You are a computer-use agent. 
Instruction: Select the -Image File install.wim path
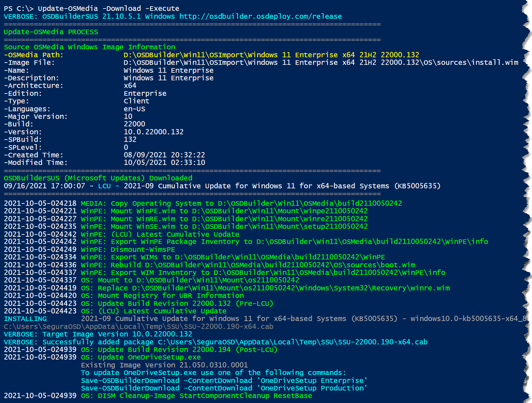coord(321,63)
